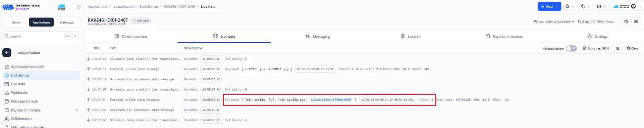Click the Add label button
This screenshot has height=128, width=644.
click(141, 21)
